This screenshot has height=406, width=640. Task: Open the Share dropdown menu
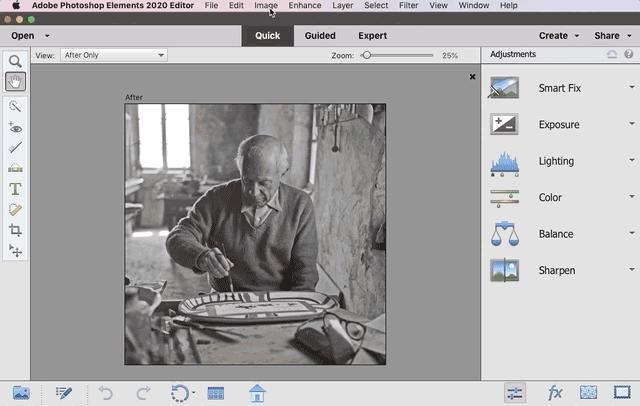click(x=613, y=36)
